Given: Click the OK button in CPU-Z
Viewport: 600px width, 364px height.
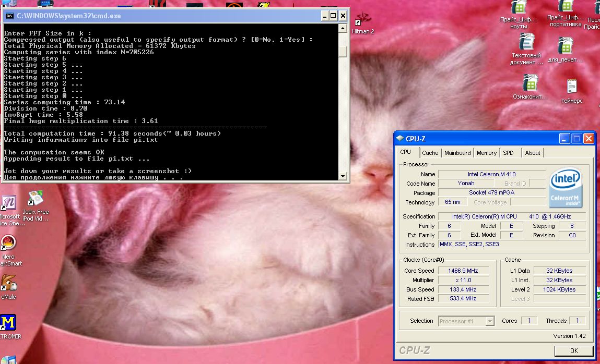Looking at the screenshot, I should point(573,350).
